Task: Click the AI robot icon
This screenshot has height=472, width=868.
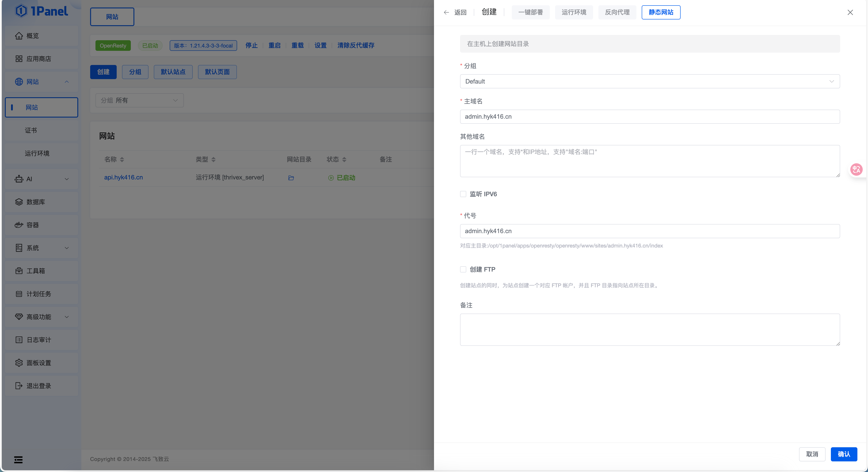Action: coord(19,179)
